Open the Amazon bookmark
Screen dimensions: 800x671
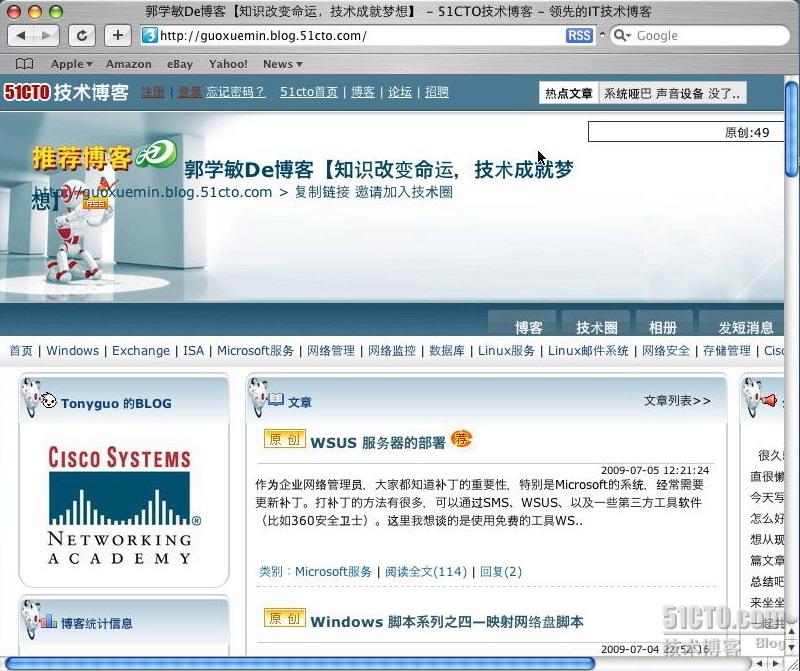click(x=129, y=64)
